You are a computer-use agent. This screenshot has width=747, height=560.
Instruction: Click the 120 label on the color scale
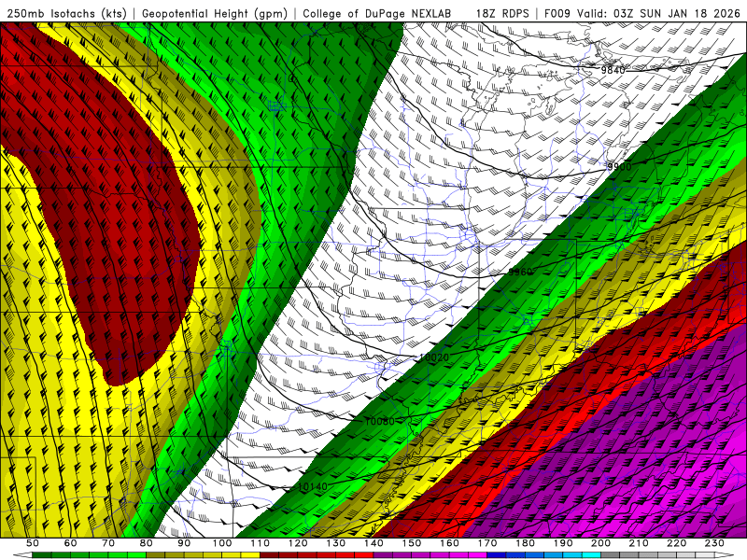point(298,543)
